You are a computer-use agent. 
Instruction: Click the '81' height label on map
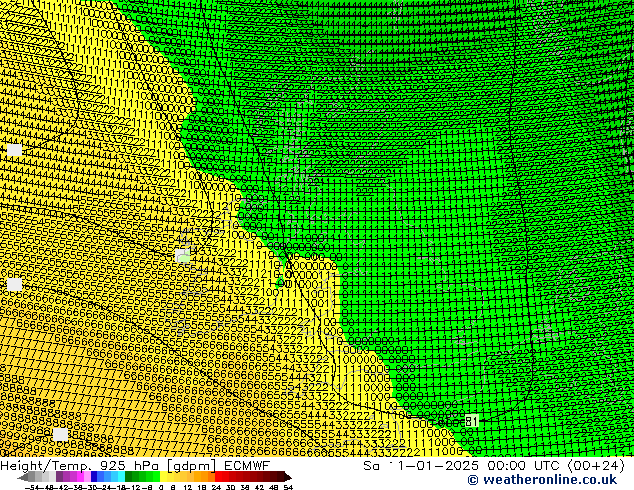471,422
